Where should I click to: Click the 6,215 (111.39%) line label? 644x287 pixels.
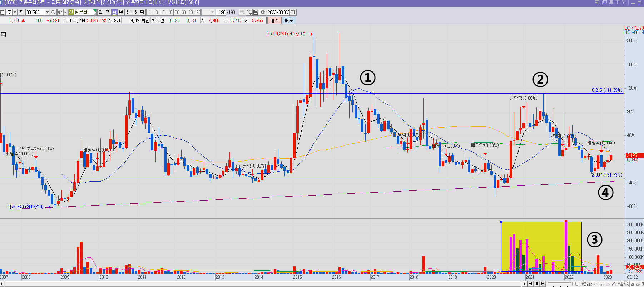[x=607, y=90]
